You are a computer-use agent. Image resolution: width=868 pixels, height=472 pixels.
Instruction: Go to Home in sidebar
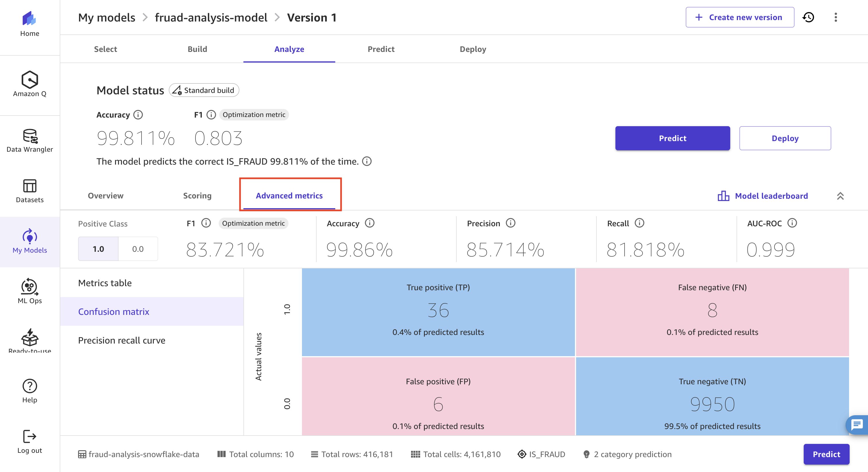click(30, 24)
